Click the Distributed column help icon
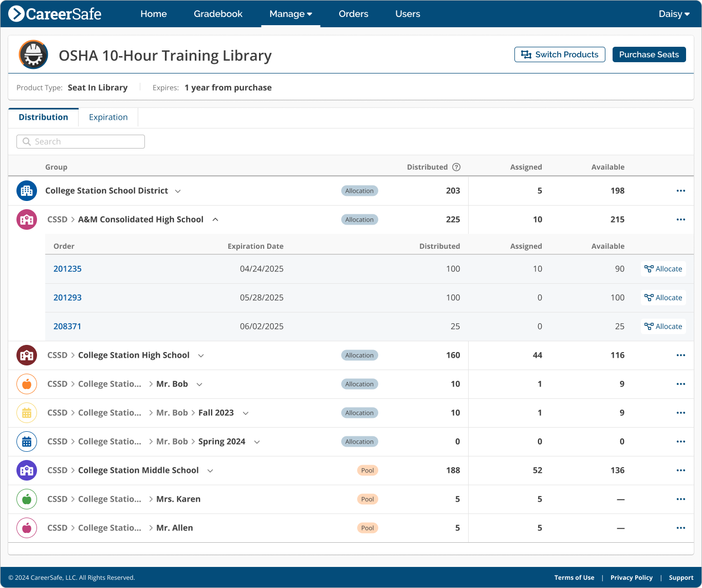This screenshot has width=702, height=588. point(456,167)
